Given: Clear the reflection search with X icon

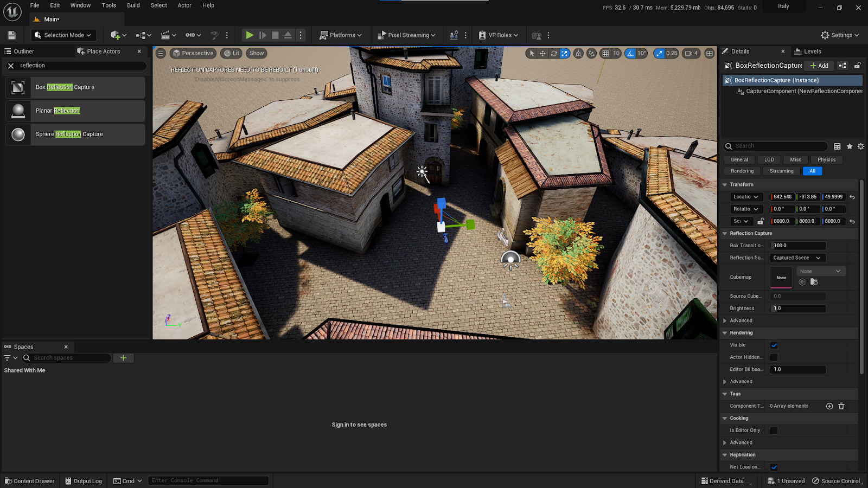Looking at the screenshot, I should (11, 66).
